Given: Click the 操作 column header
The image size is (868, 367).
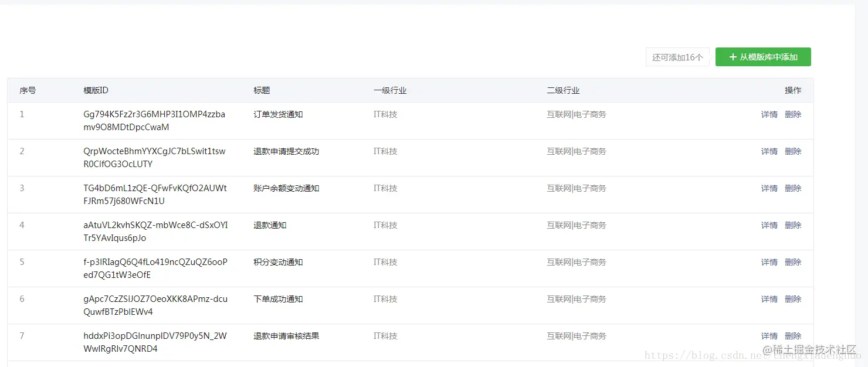Looking at the screenshot, I should (x=793, y=90).
